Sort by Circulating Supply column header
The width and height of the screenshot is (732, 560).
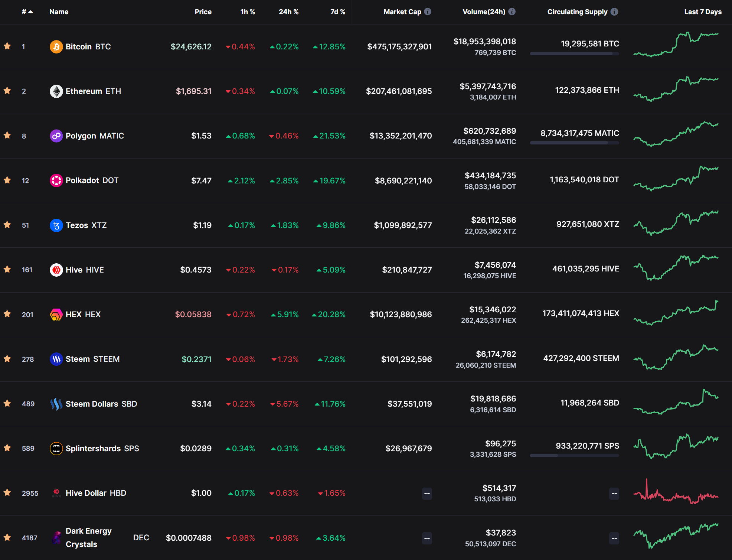pyautogui.click(x=577, y=12)
